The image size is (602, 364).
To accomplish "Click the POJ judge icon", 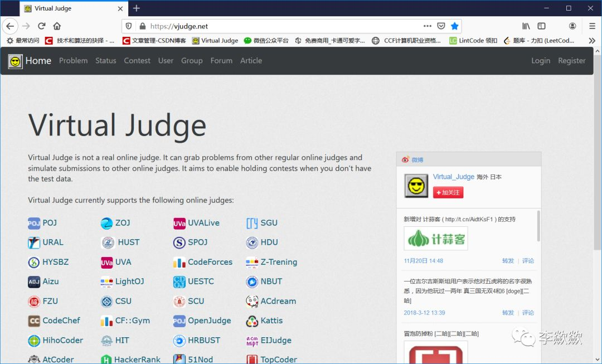I will pos(34,223).
